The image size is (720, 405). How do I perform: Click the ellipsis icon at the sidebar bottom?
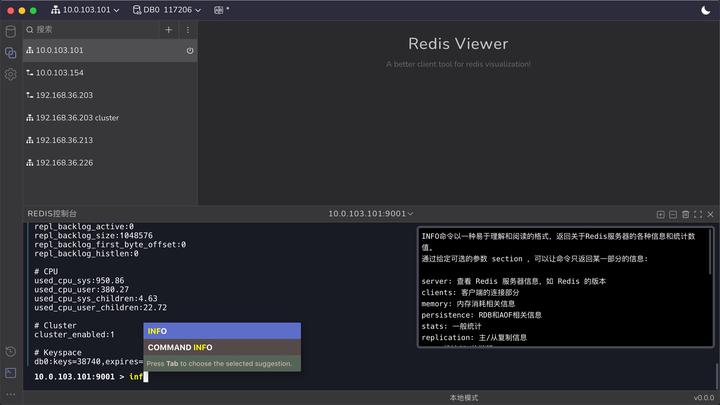(x=11, y=394)
